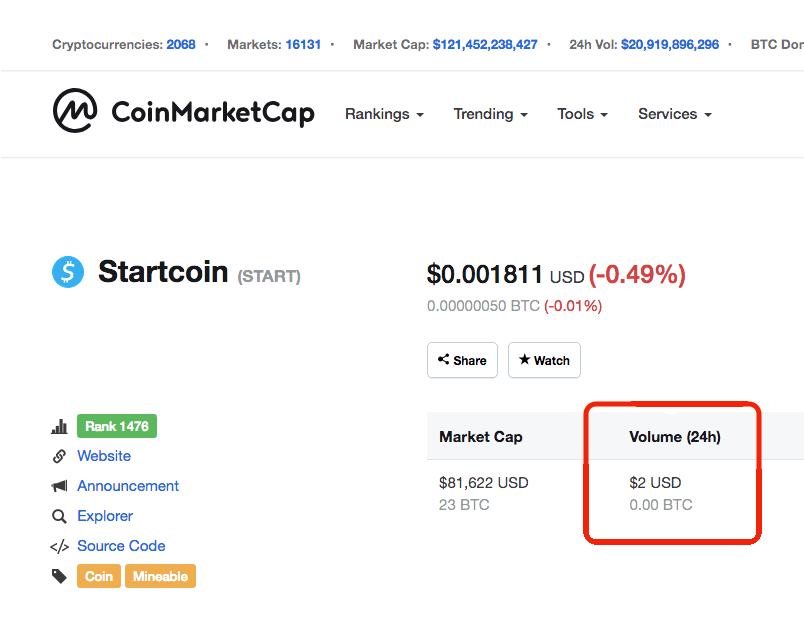Click the magnifier icon beside Explorer

coord(59,516)
